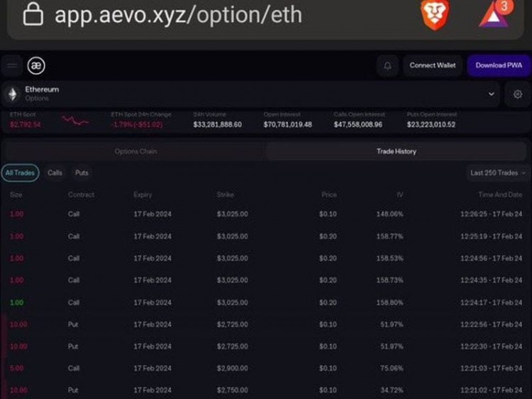Click the green 1.00 size value
The width and height of the screenshot is (532, 399).
click(16, 302)
